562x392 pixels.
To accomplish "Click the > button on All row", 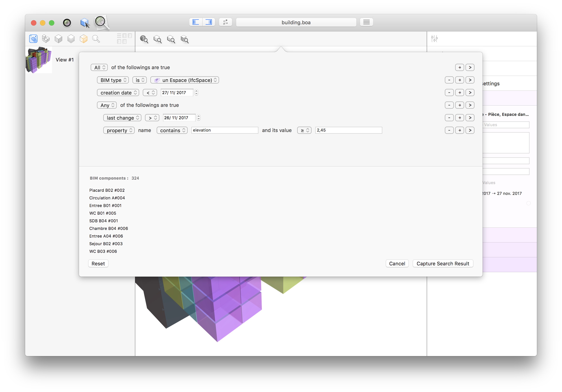I will point(470,67).
